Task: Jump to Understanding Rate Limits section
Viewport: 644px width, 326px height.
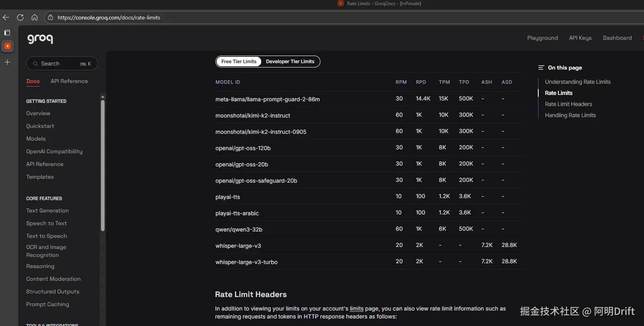Action: click(x=578, y=82)
